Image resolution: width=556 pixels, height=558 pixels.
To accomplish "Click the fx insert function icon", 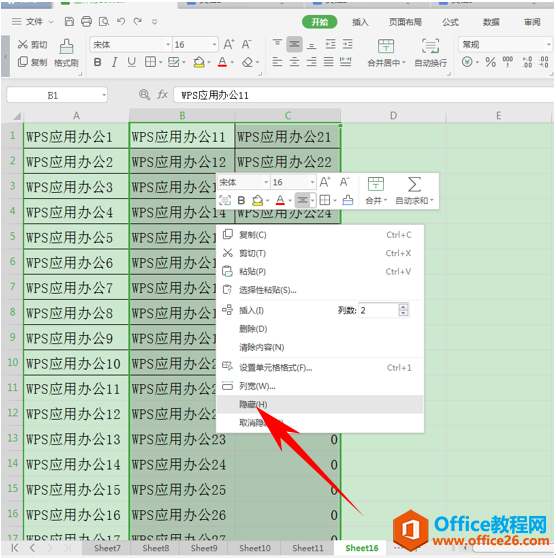I will pyautogui.click(x=163, y=95).
